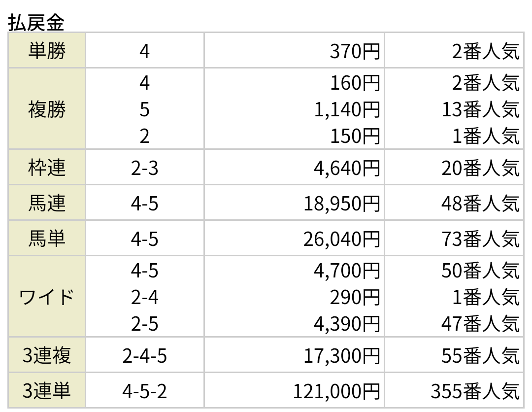Select the 単勝 row label
The width and height of the screenshot is (532, 412).
click(47, 51)
